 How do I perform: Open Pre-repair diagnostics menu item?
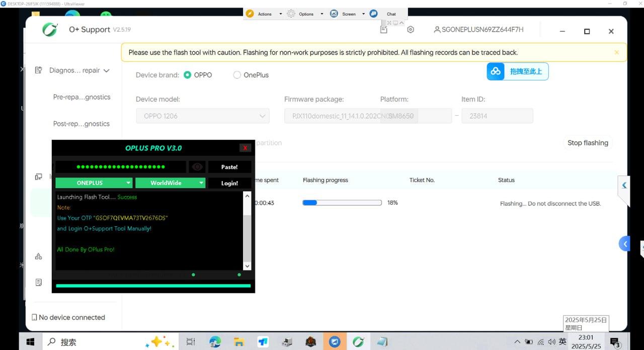tap(82, 97)
